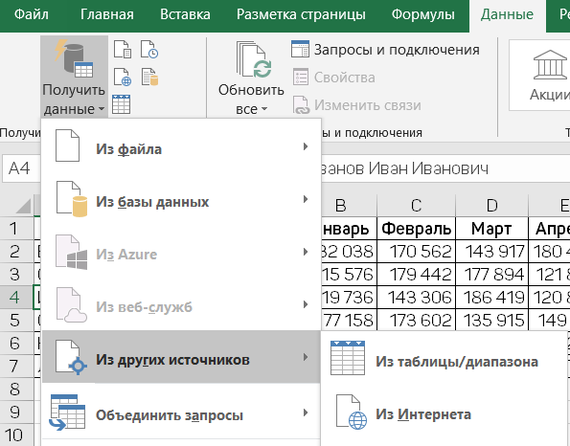Click cell with value 186 419
570x446 pixels.
click(x=491, y=297)
